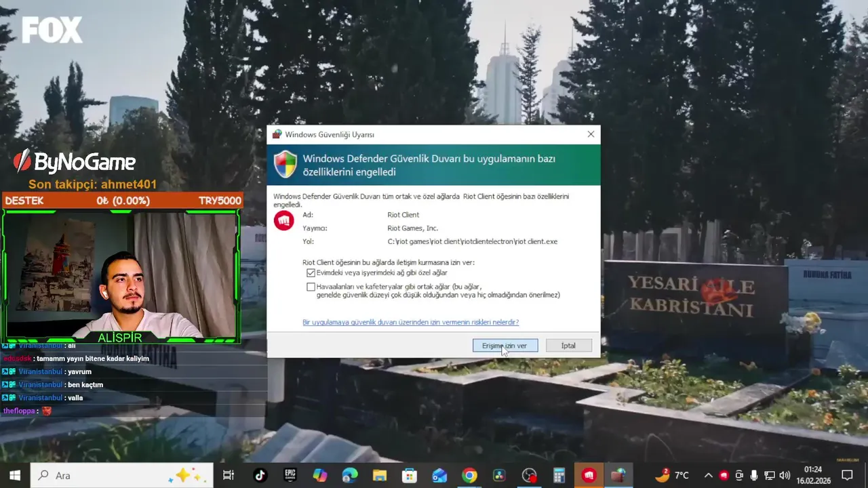Click the publisher name Riot Games, Inc.
Viewport: 868px width, 488px height.
(x=412, y=228)
